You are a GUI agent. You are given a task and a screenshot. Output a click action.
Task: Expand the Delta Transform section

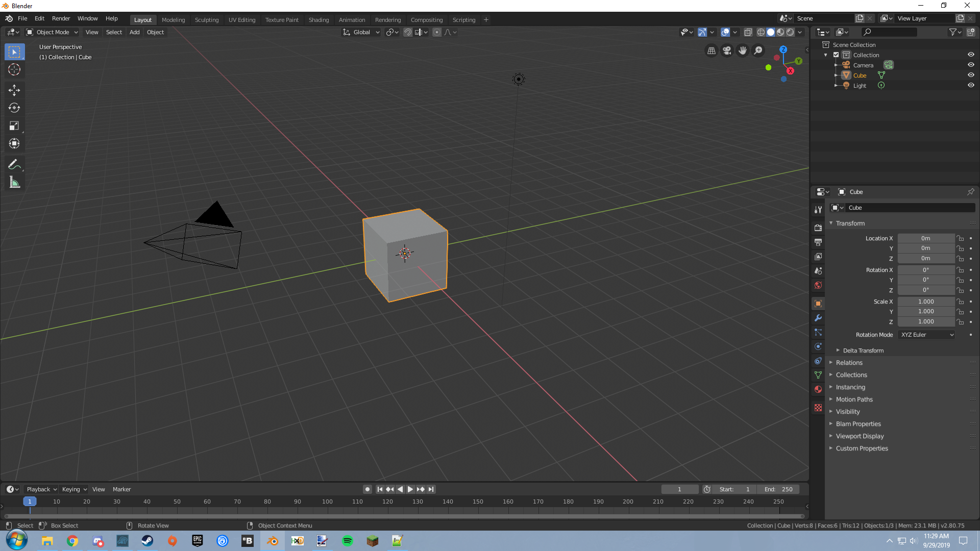pos(863,350)
